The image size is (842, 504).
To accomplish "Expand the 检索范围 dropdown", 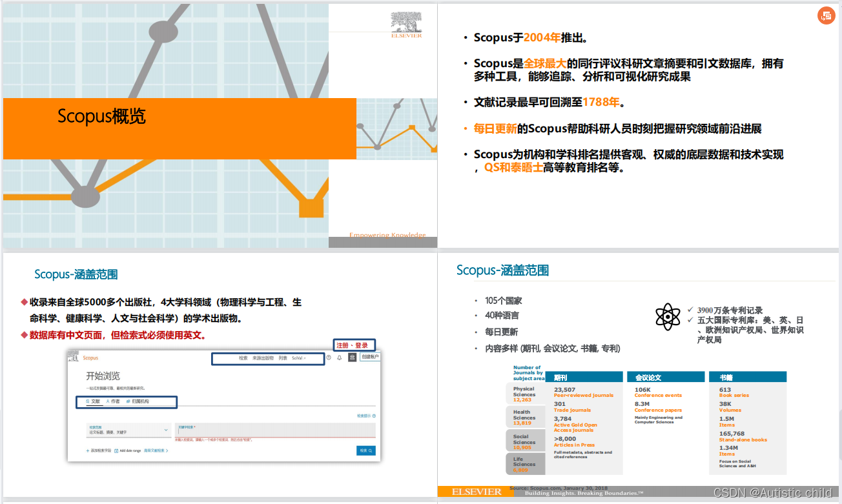I will (128, 430).
